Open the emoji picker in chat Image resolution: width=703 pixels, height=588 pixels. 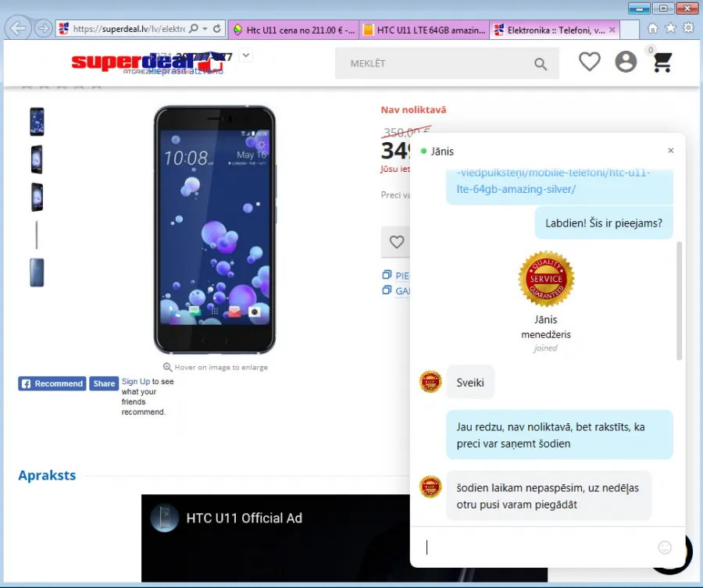tap(665, 547)
